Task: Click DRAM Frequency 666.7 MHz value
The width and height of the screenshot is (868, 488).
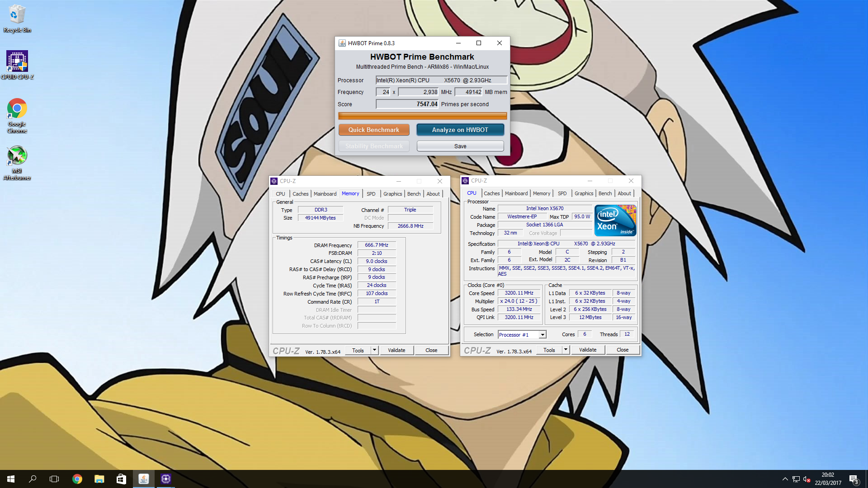Action: (x=377, y=245)
